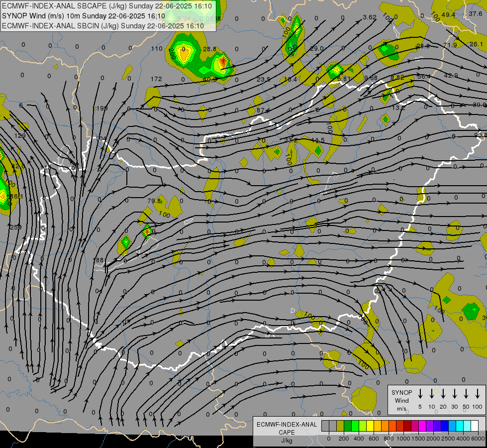Viewport: 487px width, 448px height.
Task: Click the 100 m/s wind arrow symbol in legend
Action: [x=478, y=394]
